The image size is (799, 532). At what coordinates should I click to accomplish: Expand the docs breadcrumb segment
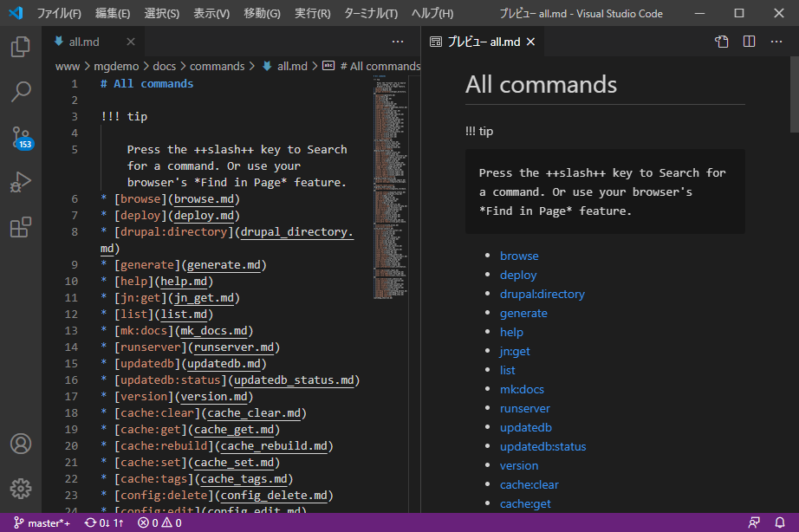[164, 66]
